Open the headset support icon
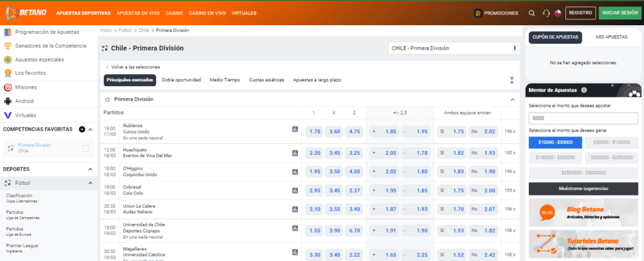This screenshot has width=644, height=261. pos(546,13)
